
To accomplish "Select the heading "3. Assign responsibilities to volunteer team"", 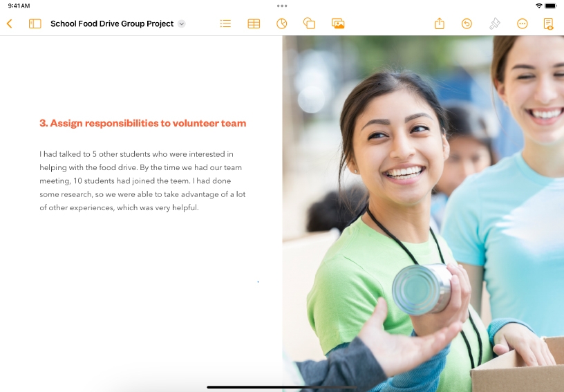I will tap(142, 123).
